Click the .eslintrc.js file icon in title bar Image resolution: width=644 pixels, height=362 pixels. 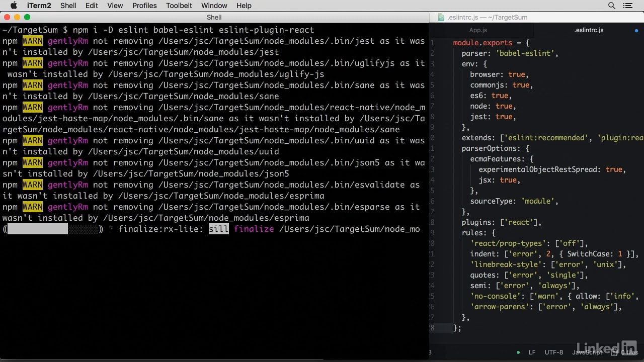coord(441,17)
